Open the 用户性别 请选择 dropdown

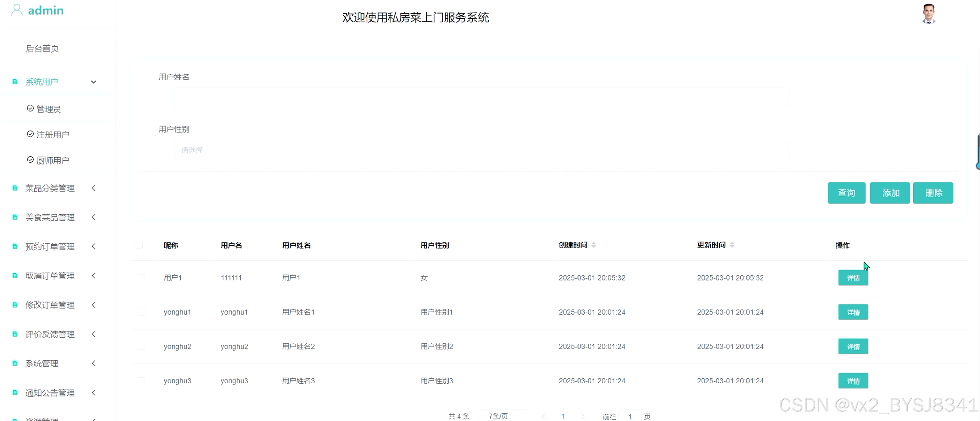pyautogui.click(x=481, y=150)
